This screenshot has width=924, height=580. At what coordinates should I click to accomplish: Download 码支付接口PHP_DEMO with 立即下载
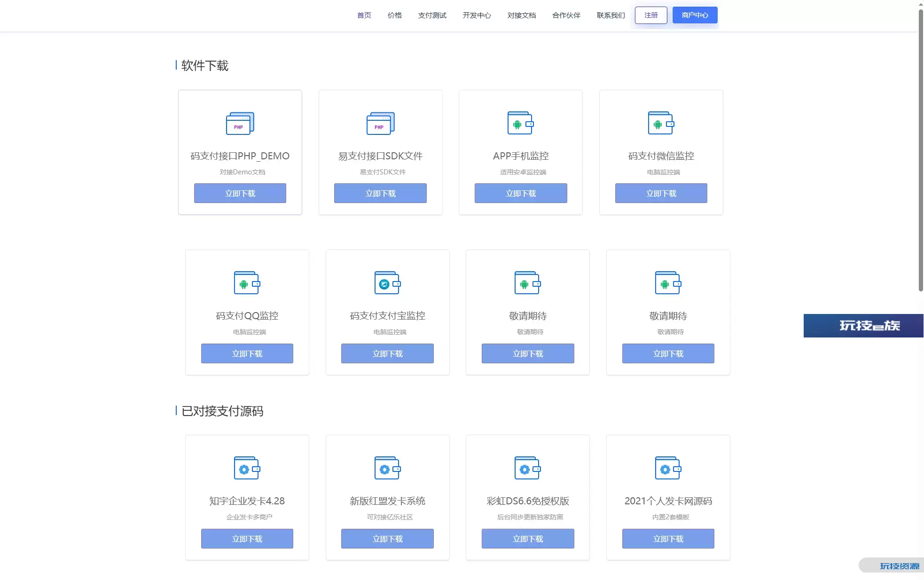pyautogui.click(x=240, y=193)
